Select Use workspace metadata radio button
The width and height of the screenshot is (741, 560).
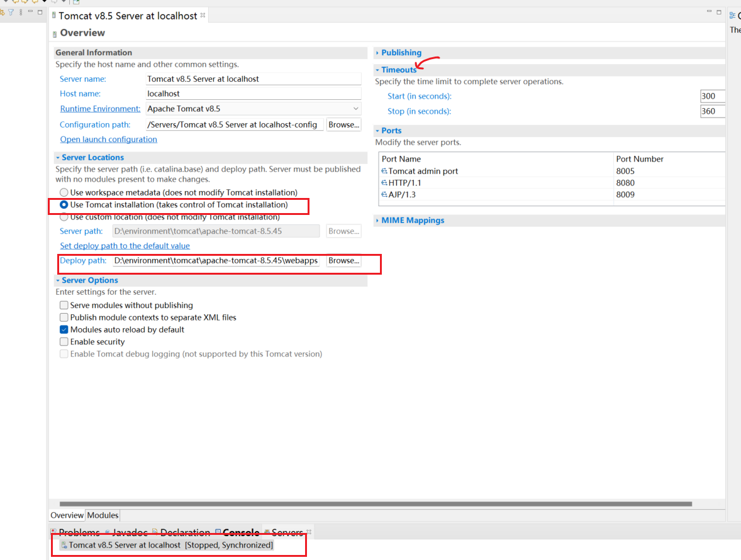[64, 193]
